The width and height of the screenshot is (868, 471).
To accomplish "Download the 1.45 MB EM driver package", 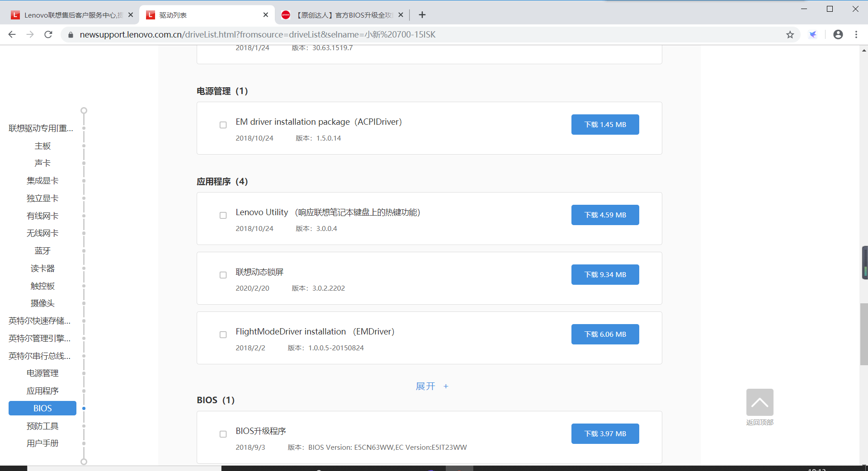I will [605, 124].
